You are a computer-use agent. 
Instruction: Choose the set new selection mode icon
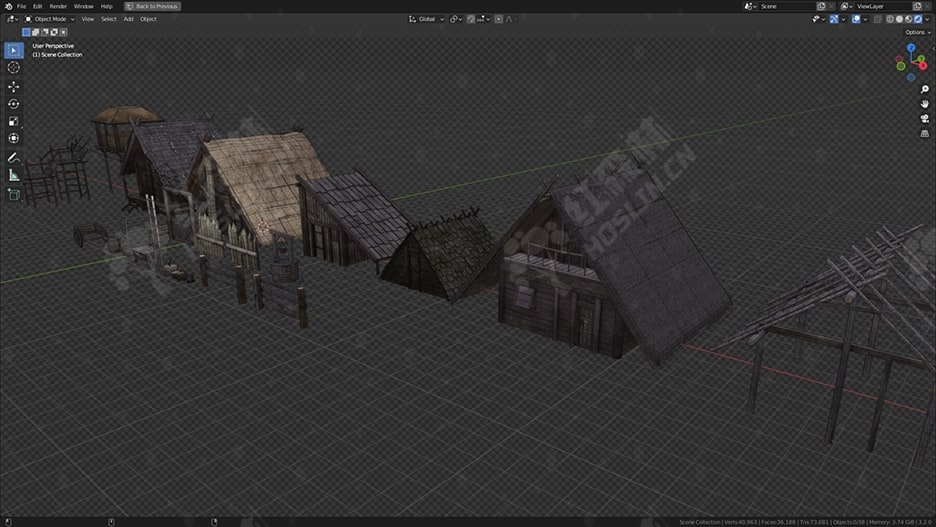pos(26,32)
